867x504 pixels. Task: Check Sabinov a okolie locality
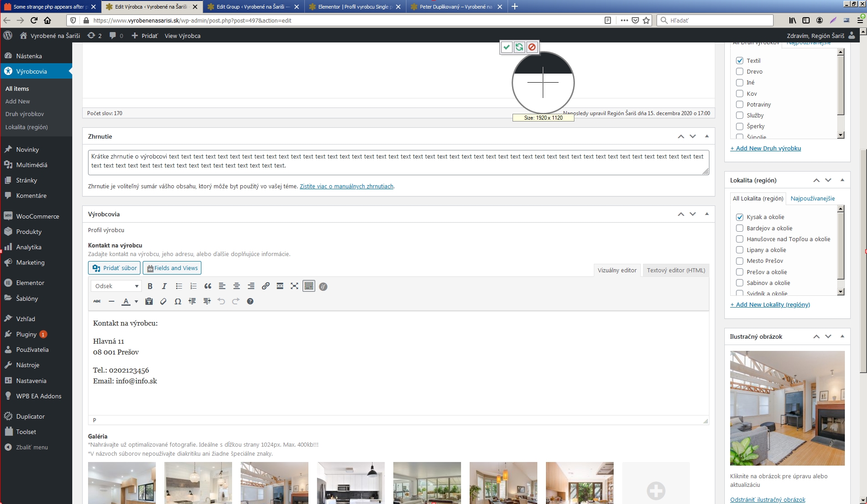[x=740, y=283]
